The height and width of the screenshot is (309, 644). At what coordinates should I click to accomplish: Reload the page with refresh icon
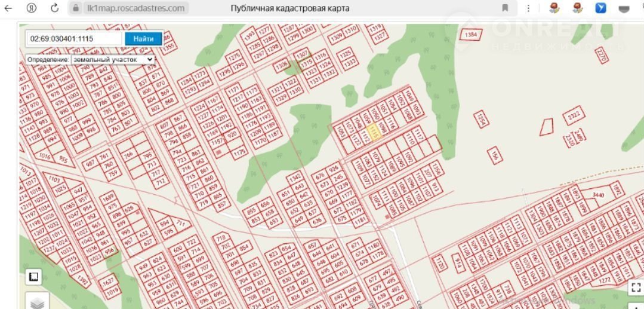[x=54, y=8]
